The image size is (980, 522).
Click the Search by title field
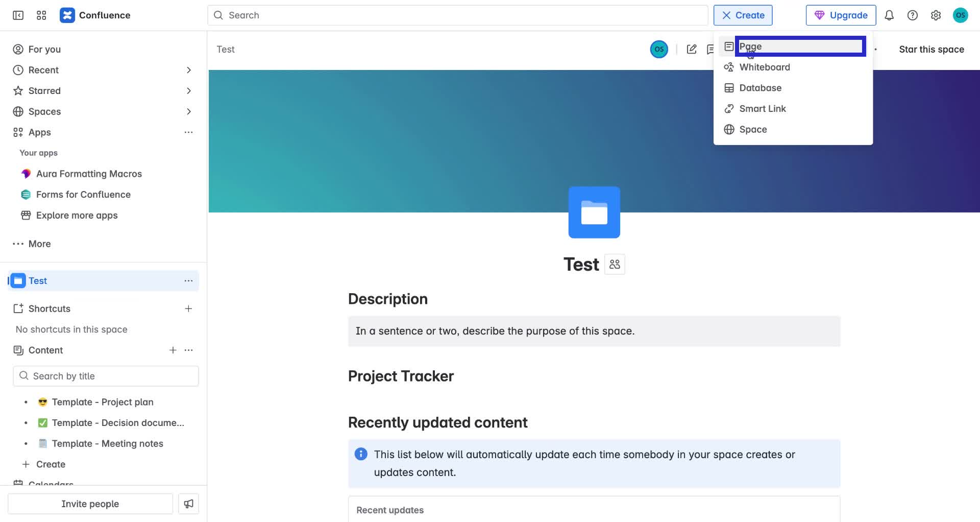coord(106,376)
